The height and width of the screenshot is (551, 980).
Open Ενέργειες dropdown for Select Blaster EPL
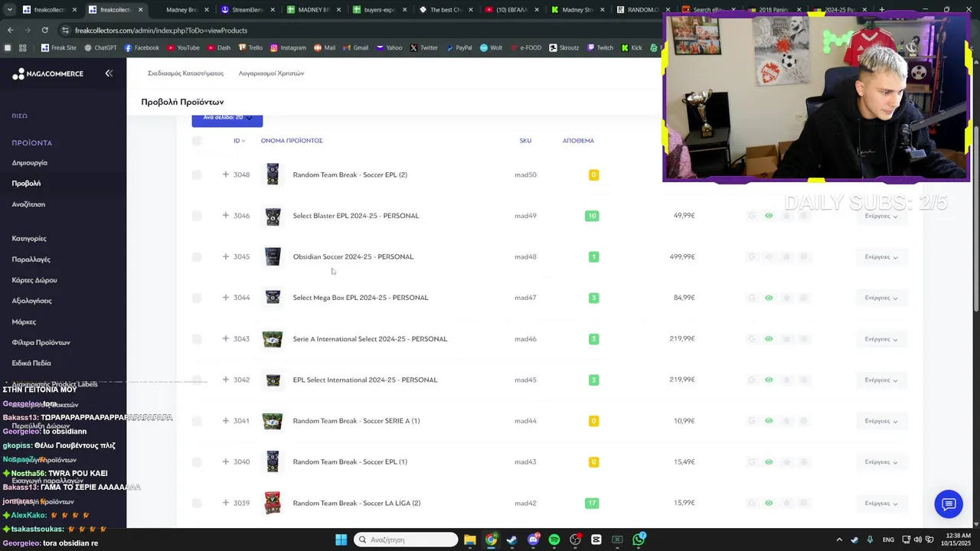880,216
